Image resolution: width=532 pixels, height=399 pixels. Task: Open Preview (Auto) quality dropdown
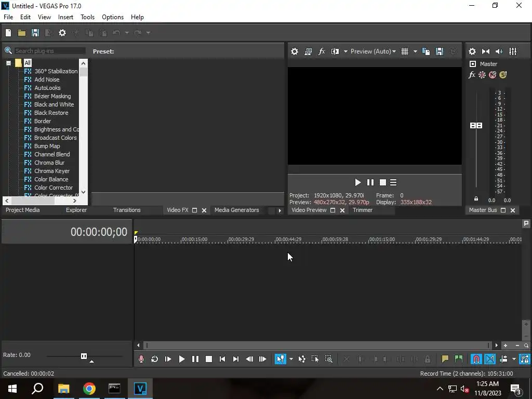(373, 51)
